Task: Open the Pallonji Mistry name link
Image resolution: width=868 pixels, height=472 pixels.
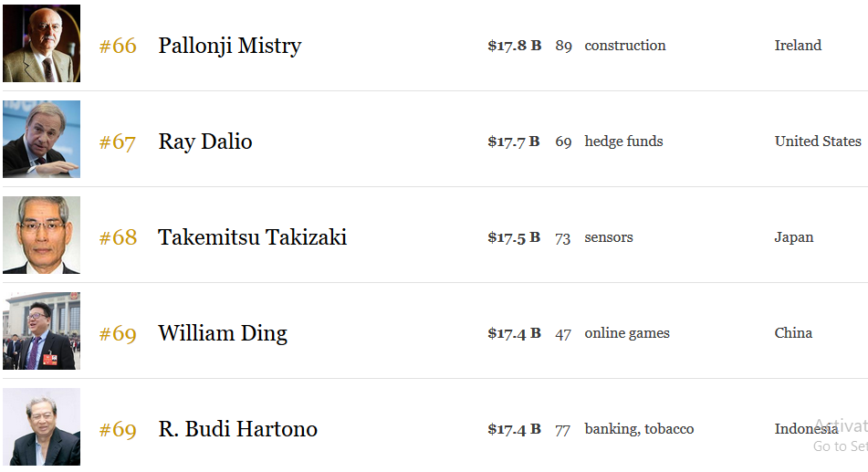Action: (x=230, y=46)
